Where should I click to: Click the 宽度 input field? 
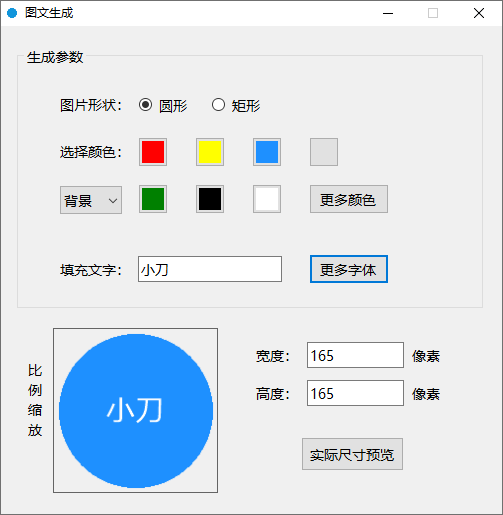(x=355, y=355)
